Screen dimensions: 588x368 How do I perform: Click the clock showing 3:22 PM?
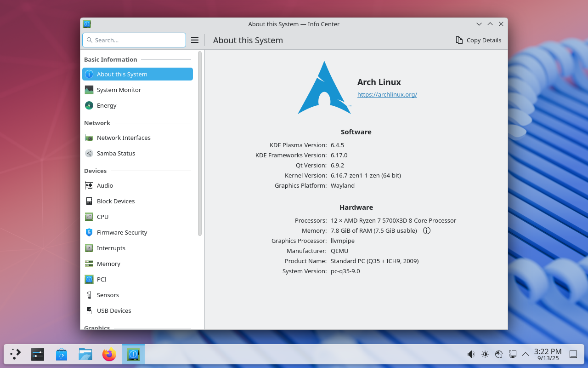548,354
